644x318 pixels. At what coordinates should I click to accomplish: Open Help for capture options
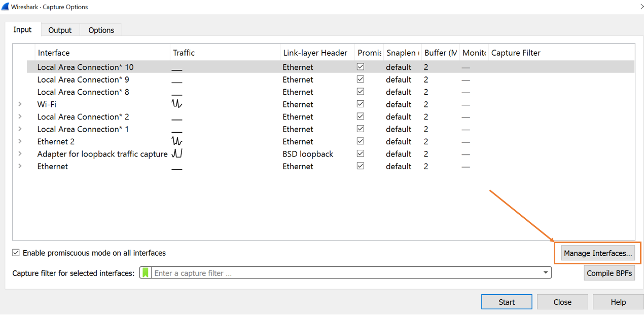pyautogui.click(x=618, y=302)
